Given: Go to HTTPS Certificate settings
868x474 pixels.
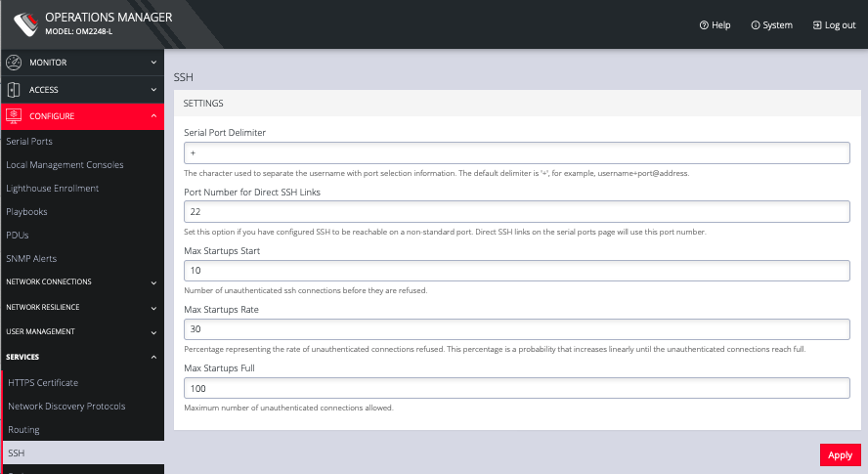Looking at the screenshot, I should tap(43, 382).
